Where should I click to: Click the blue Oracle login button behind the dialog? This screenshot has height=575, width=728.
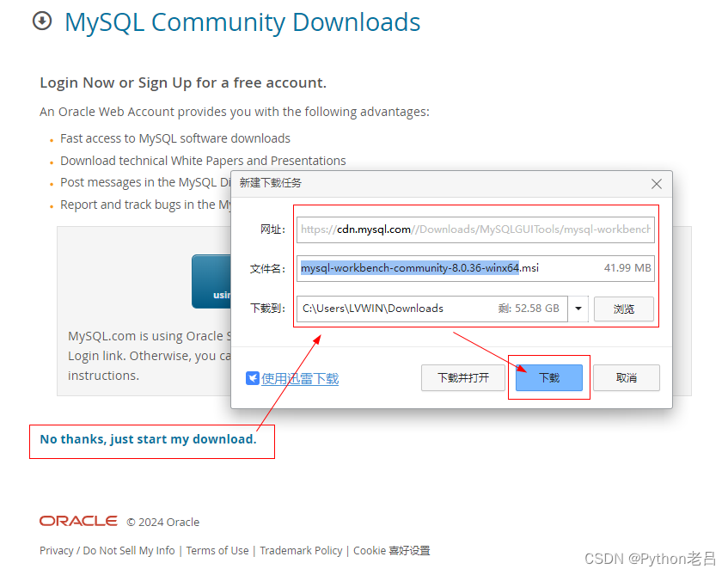coord(211,281)
